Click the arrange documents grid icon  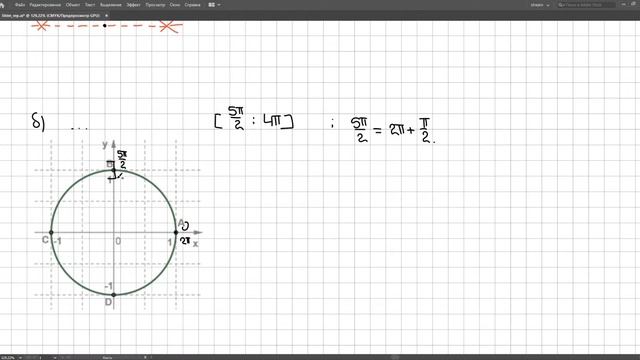tap(211, 5)
